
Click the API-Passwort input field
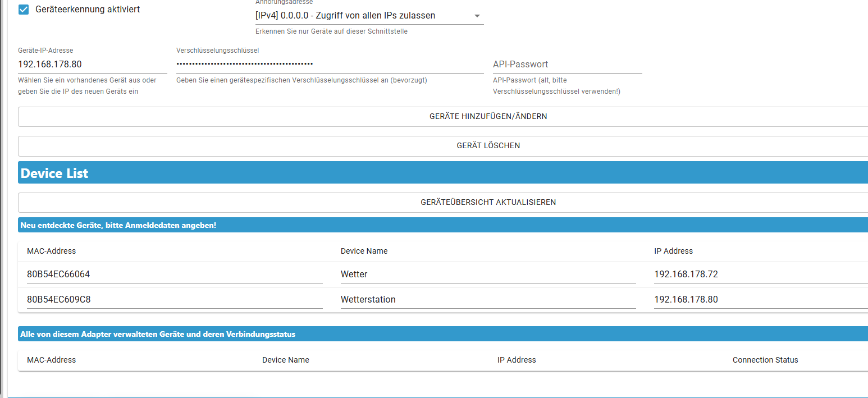(x=567, y=65)
